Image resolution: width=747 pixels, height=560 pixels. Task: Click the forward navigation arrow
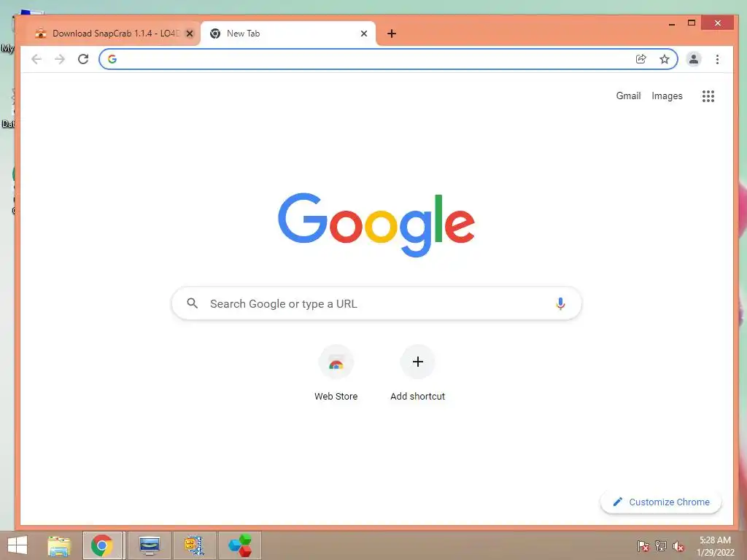click(x=60, y=59)
